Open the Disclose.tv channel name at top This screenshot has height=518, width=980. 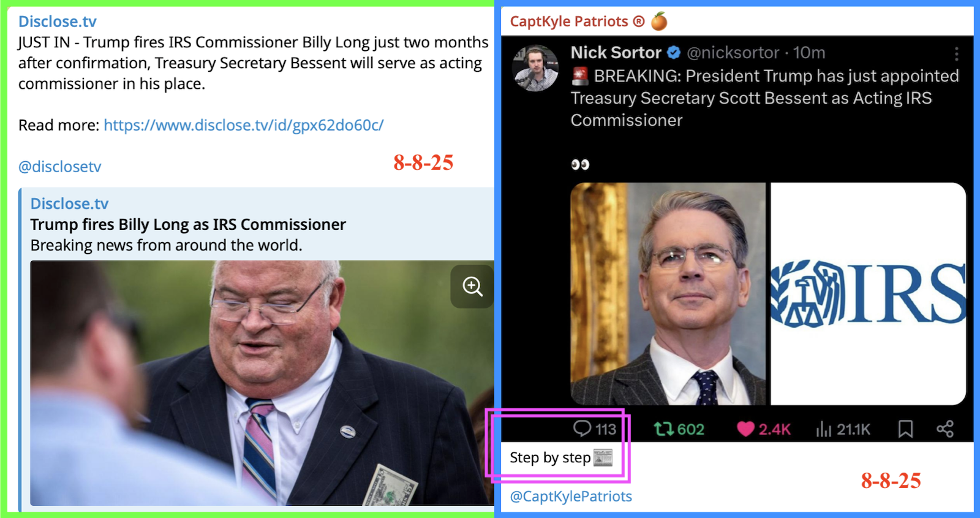click(x=58, y=21)
